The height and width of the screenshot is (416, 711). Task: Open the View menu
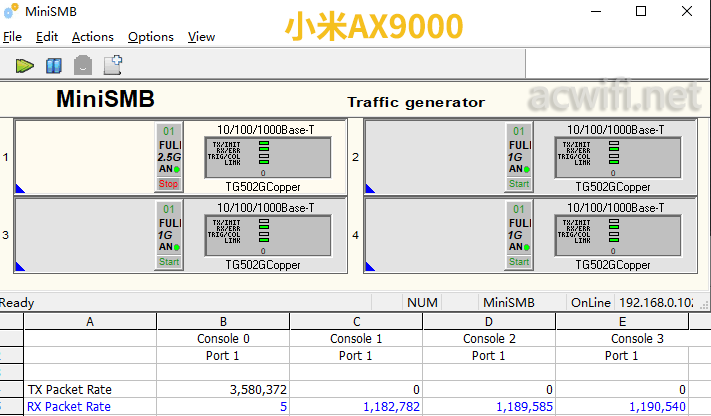(201, 37)
